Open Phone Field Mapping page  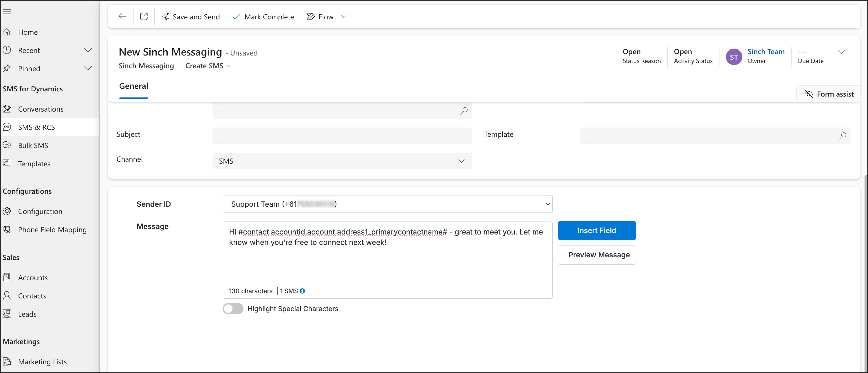point(50,229)
